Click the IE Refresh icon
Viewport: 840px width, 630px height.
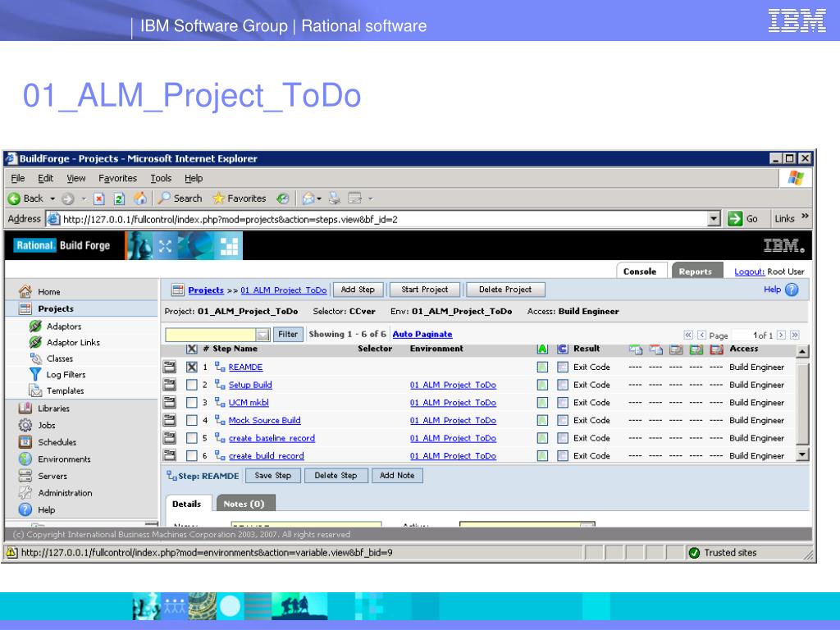(120, 199)
